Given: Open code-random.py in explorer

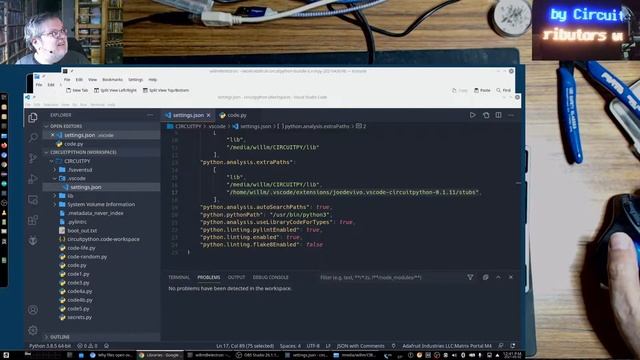Looking at the screenshot, I should tap(87, 256).
